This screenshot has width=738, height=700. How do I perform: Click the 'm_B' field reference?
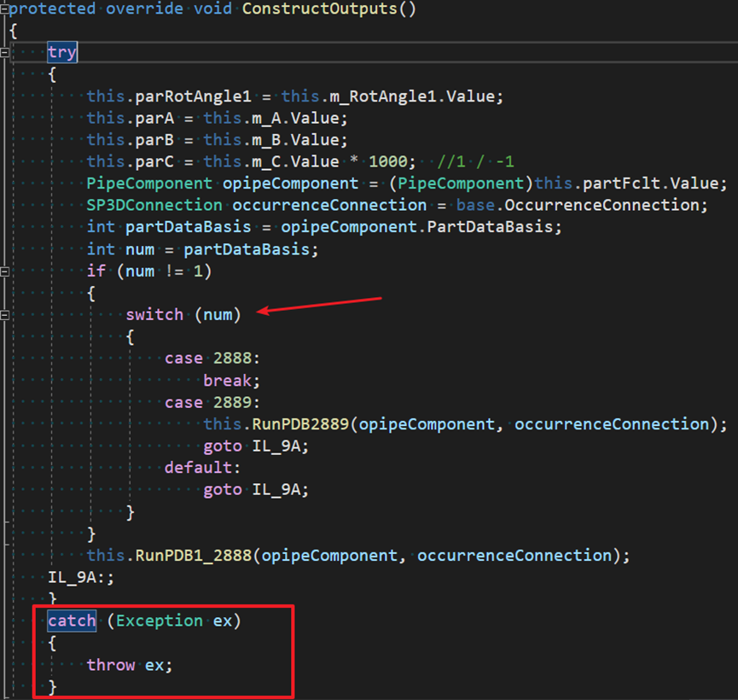(x=266, y=140)
